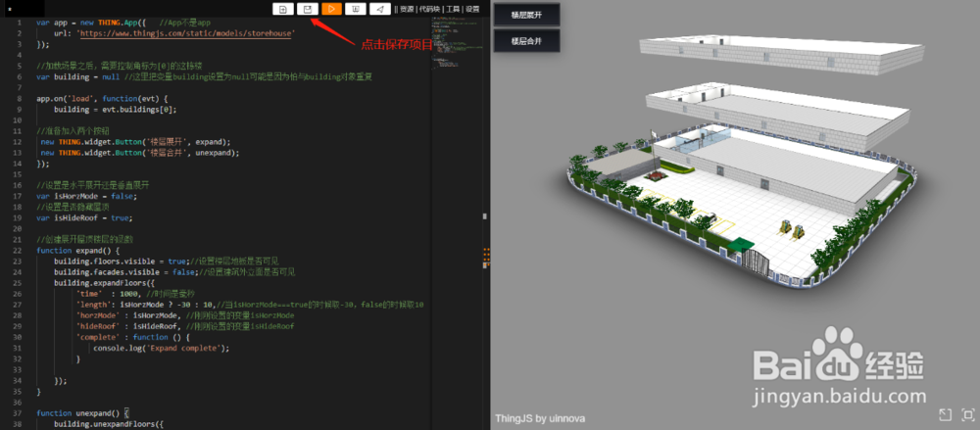
Task: Click the paper plane publish icon
Action: pyautogui.click(x=380, y=9)
